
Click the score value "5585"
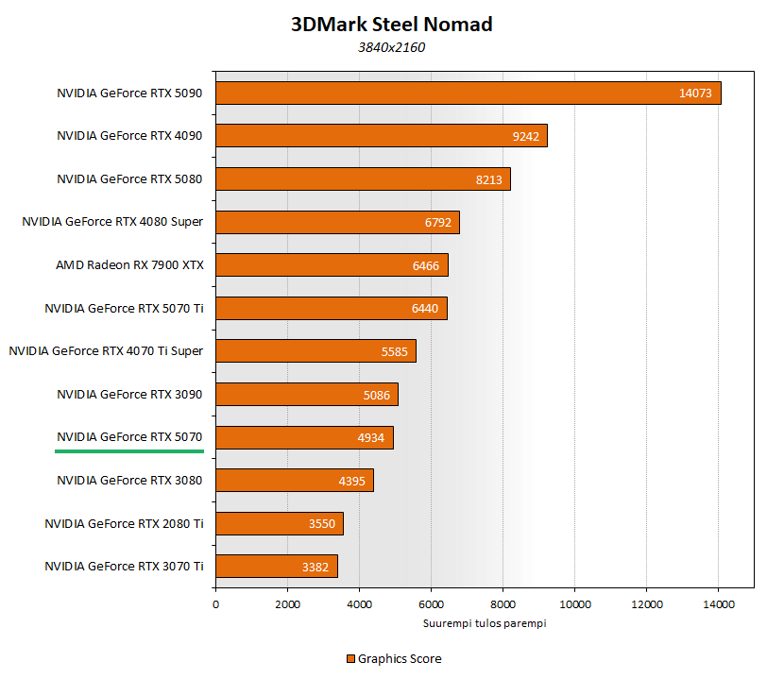(395, 352)
